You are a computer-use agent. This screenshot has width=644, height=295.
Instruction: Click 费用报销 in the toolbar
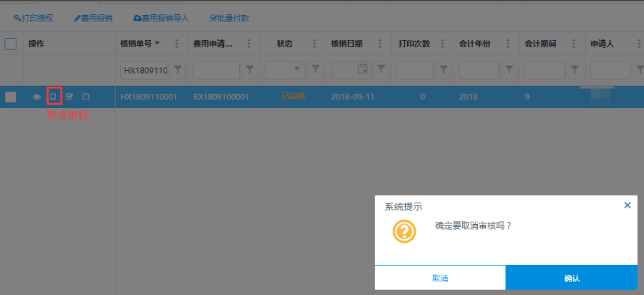tap(94, 17)
